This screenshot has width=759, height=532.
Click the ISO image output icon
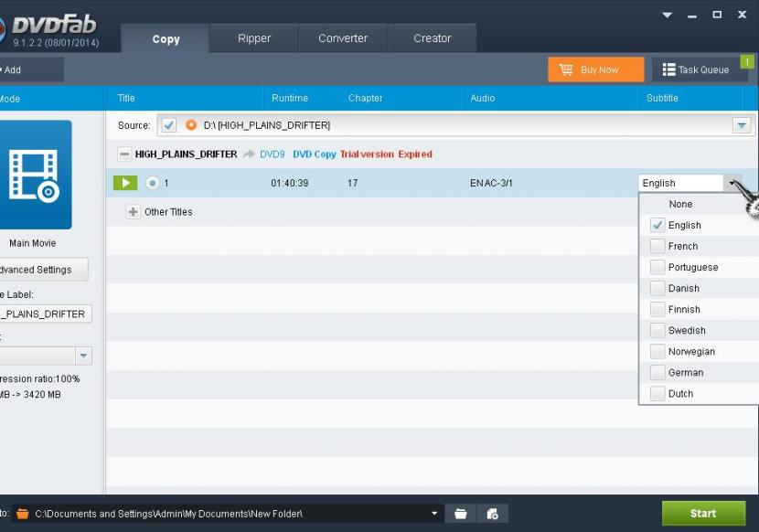point(493,514)
